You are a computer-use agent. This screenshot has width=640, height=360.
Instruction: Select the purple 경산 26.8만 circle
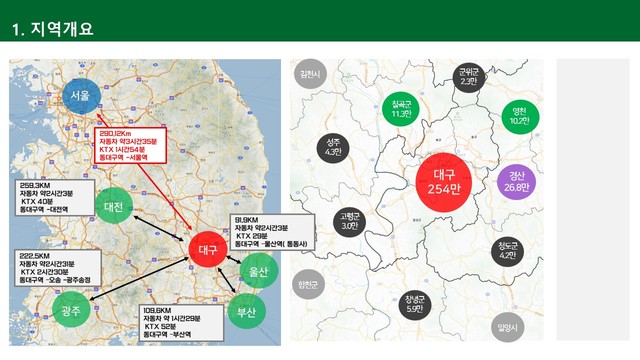pos(517,182)
